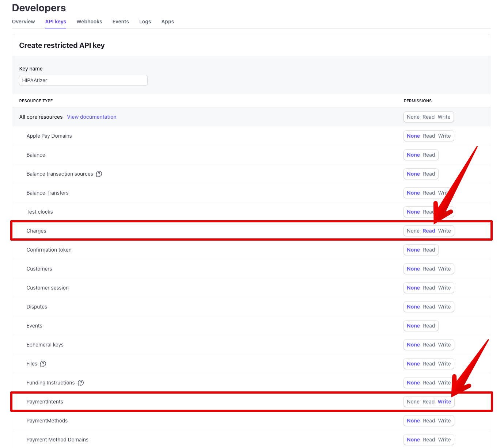Set Charges permission to Write
Viewport: 504px width, 448px height.
(444, 231)
